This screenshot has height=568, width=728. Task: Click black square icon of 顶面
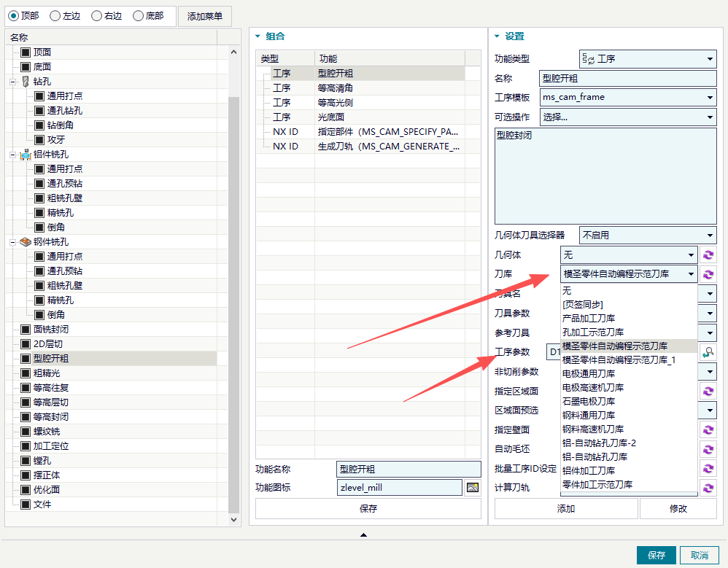pyautogui.click(x=26, y=52)
